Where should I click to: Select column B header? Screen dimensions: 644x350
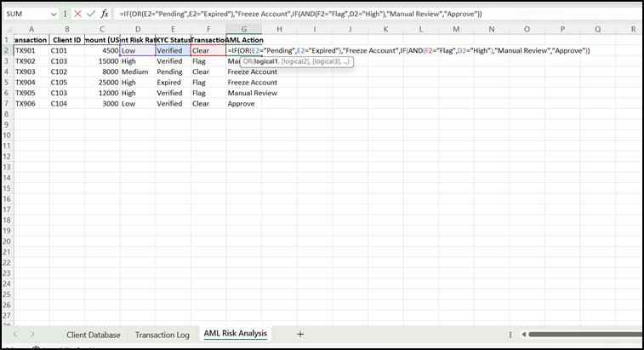pyautogui.click(x=67, y=29)
